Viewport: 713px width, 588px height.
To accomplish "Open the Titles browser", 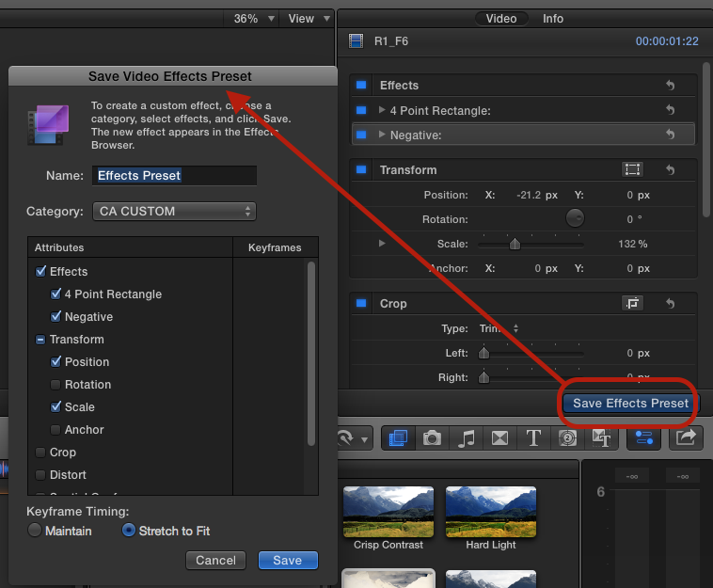I will point(533,437).
